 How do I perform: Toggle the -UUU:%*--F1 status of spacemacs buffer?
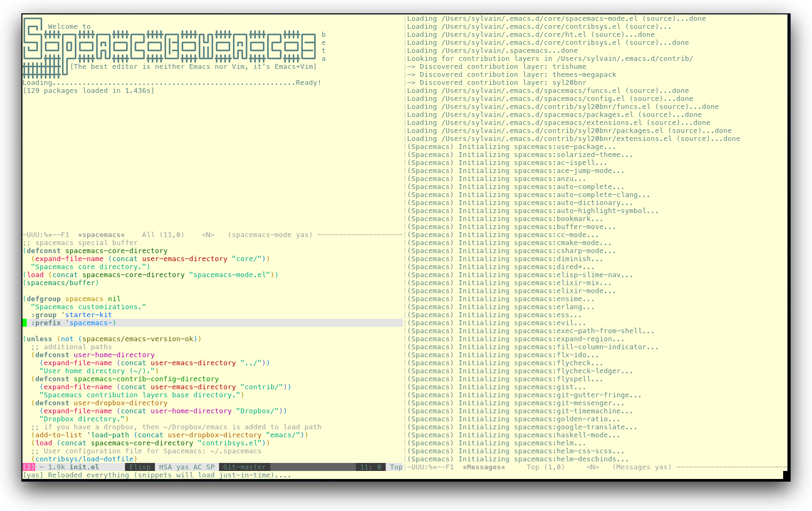[46, 235]
